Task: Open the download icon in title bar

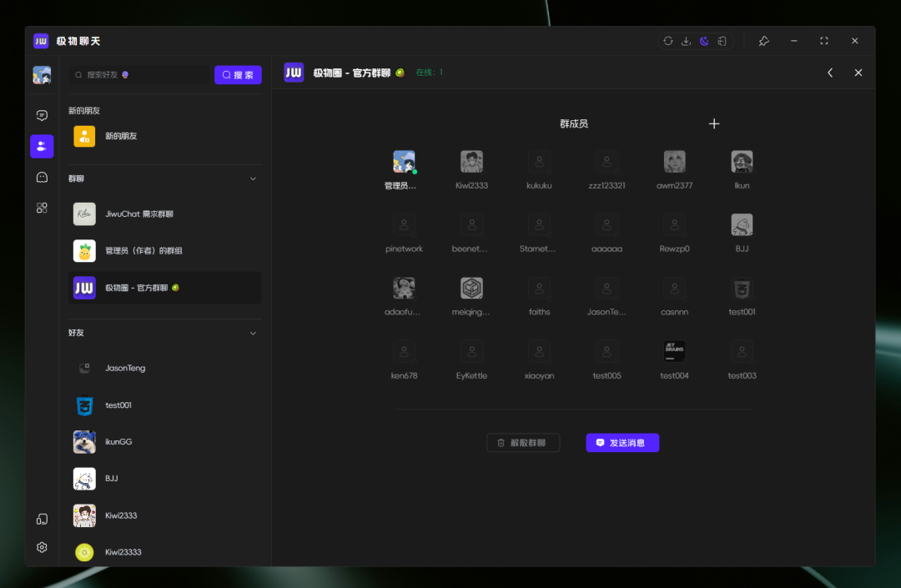Action: click(686, 41)
